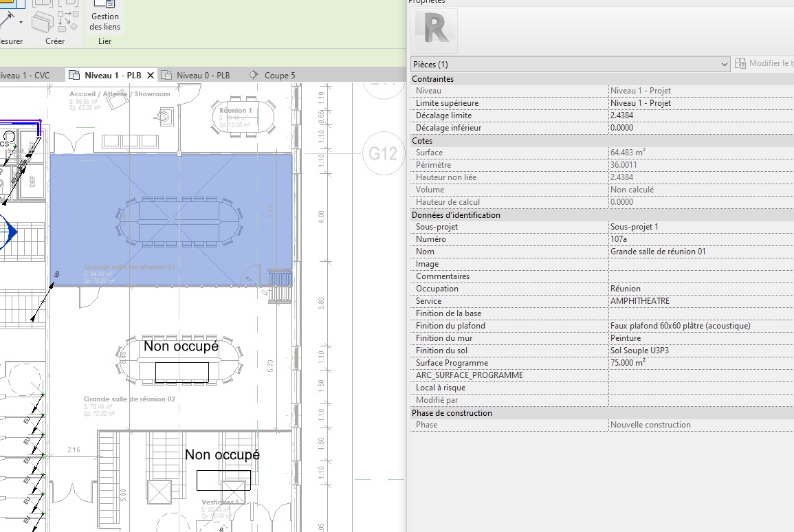This screenshot has height=532, width=794.
Task: Click the measure tool icon in Mesurer panel
Action: click(x=6, y=21)
